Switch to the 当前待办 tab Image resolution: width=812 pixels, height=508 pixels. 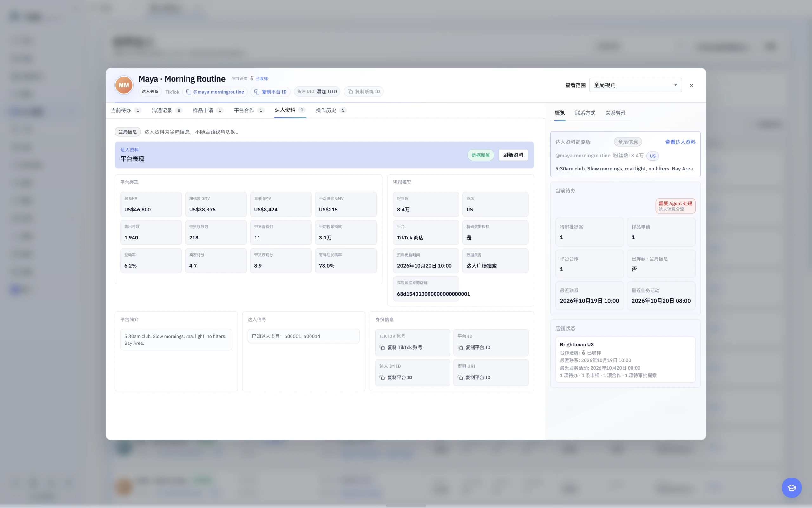click(126, 110)
